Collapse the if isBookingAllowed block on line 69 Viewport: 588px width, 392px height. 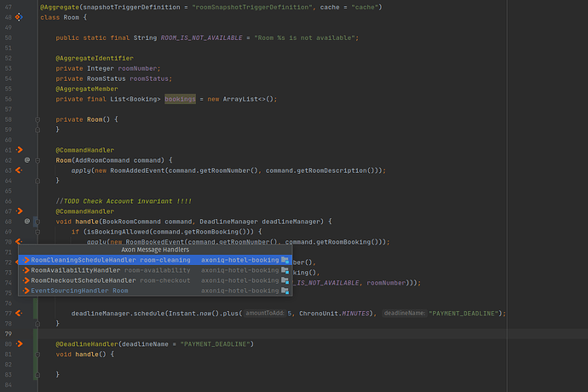click(37, 232)
